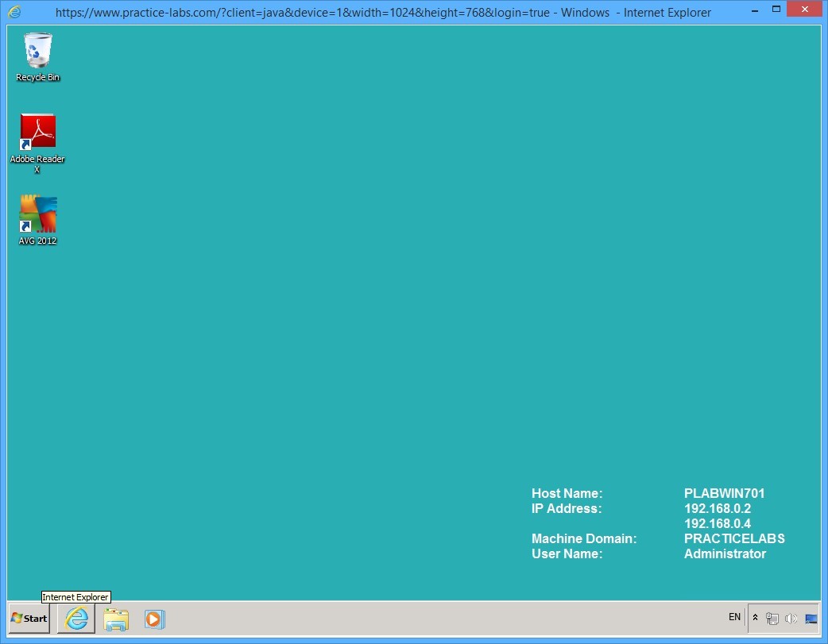828x644 pixels.
Task: Start Windows Media Player from the taskbar
Action: click(154, 619)
